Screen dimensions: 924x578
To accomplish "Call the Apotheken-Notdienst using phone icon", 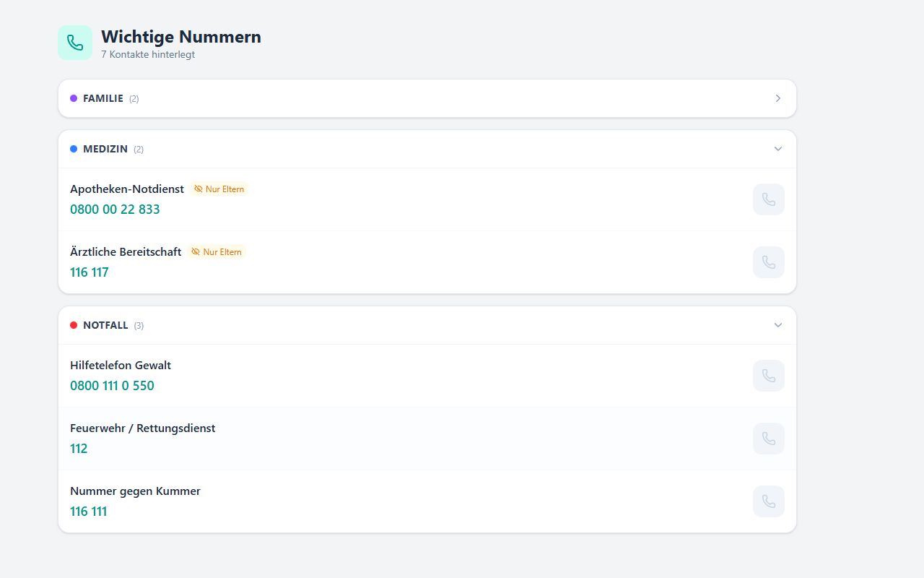I will pyautogui.click(x=768, y=199).
